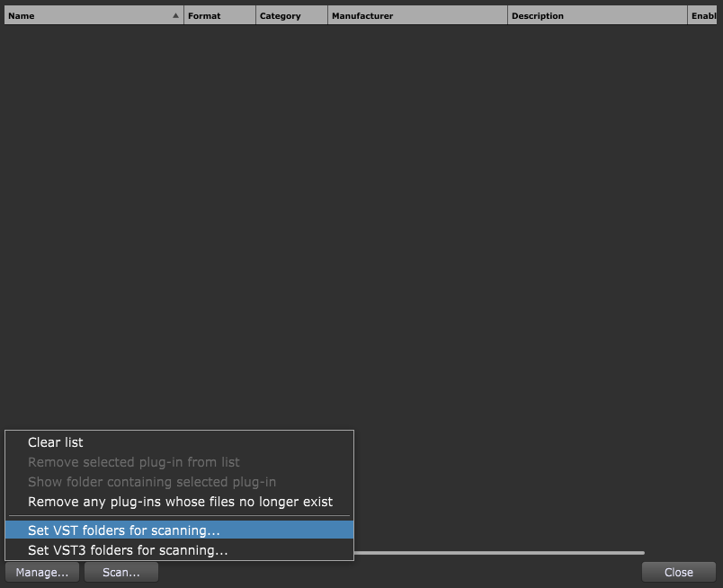The width and height of the screenshot is (723, 588).
Task: Start a plug-in scan with Scan...
Action: click(121, 573)
